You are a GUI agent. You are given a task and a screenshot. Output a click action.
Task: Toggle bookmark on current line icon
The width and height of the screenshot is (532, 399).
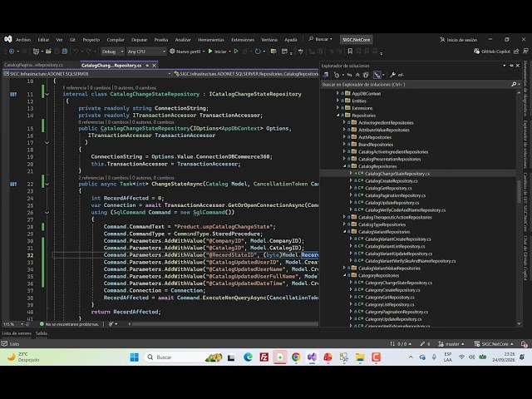pos(350,52)
